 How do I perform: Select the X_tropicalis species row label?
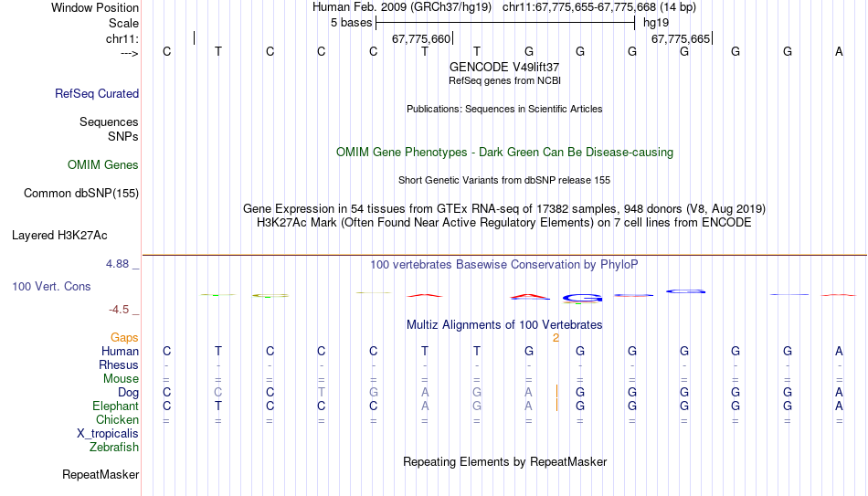click(x=108, y=434)
